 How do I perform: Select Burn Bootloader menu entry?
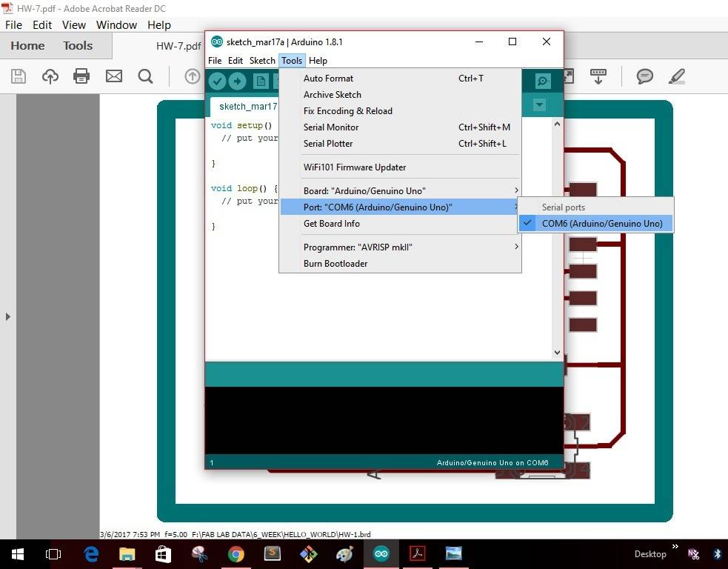tap(400, 263)
